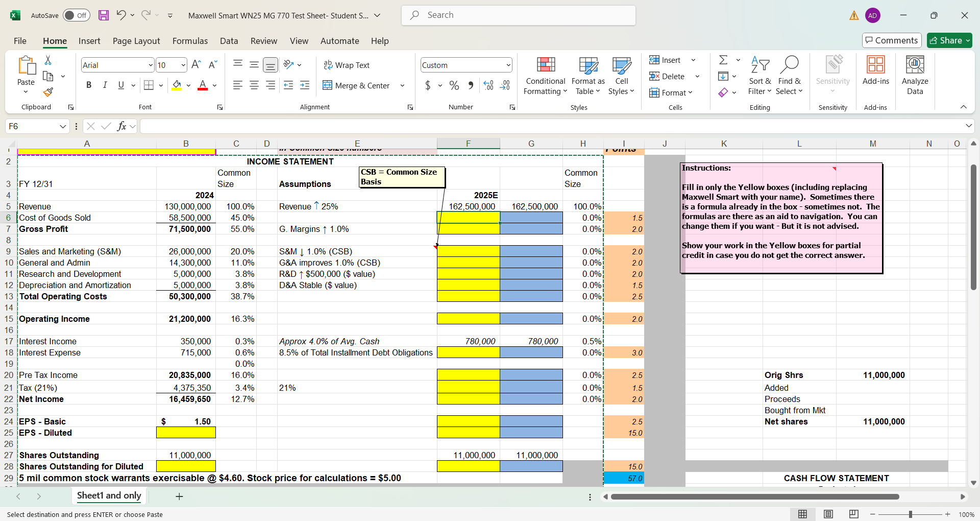The width and height of the screenshot is (980, 521).
Task: Click the AutoSum sigma icon
Action: [x=723, y=60]
